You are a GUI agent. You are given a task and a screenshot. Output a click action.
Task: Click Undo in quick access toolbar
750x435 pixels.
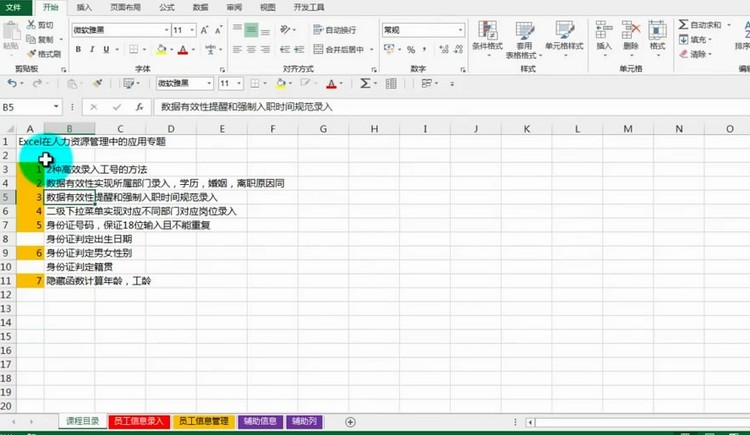coord(12,84)
